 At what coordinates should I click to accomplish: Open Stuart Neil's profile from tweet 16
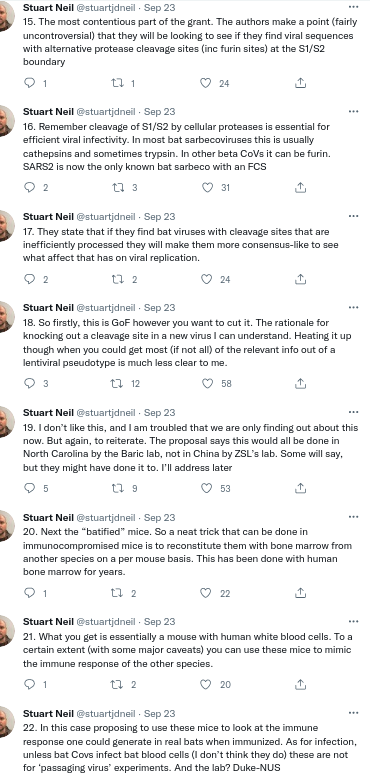[x=48, y=112]
